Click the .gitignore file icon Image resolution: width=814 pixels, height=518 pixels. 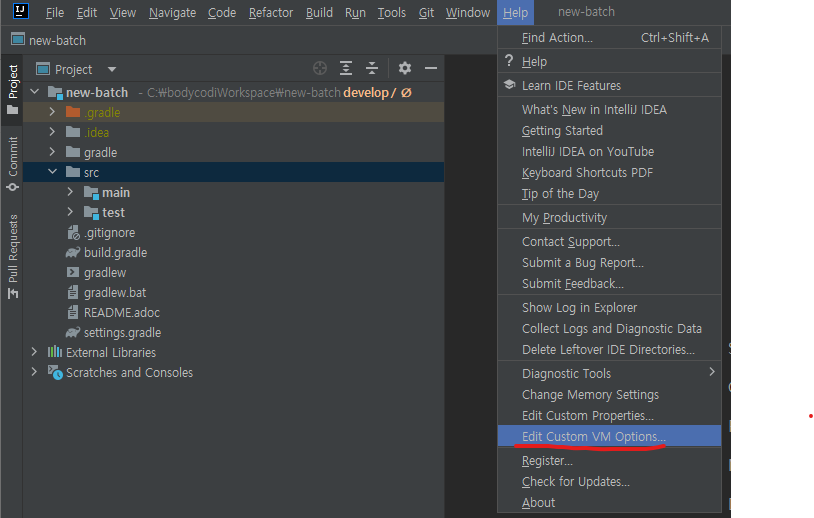click(x=73, y=233)
